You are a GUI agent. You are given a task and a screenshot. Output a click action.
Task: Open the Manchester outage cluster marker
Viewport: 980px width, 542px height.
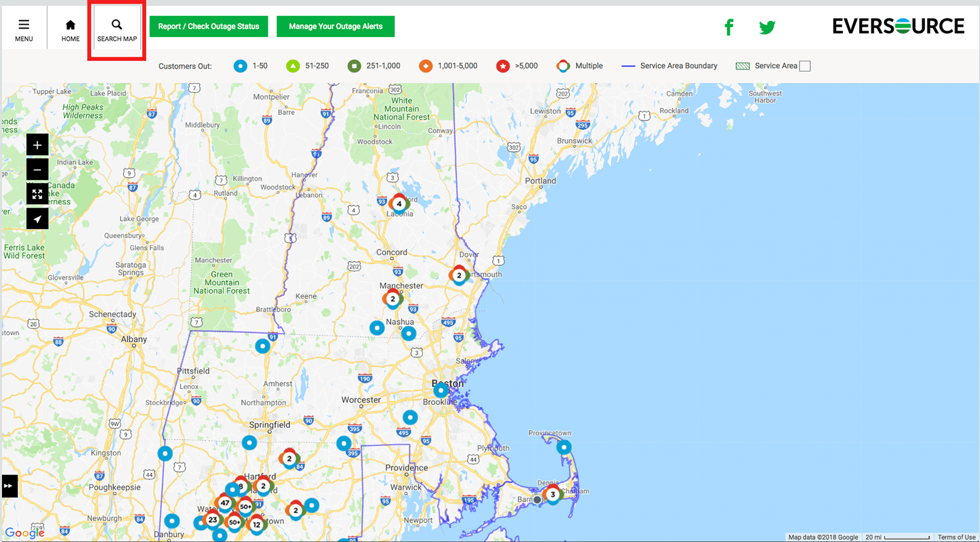pyautogui.click(x=392, y=298)
